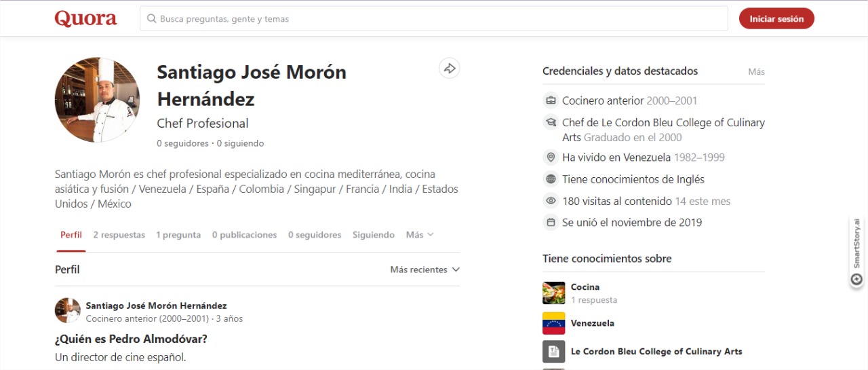Screen dimensions: 868x370
Task: Click the 0 siguiendo count under name
Action: pyautogui.click(x=241, y=143)
